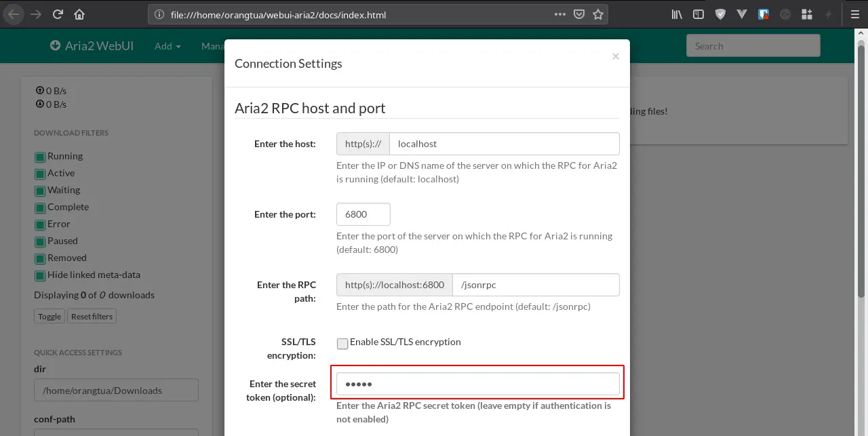Click the Save to Pocket icon
This screenshot has width=868, height=436.
pos(578,14)
